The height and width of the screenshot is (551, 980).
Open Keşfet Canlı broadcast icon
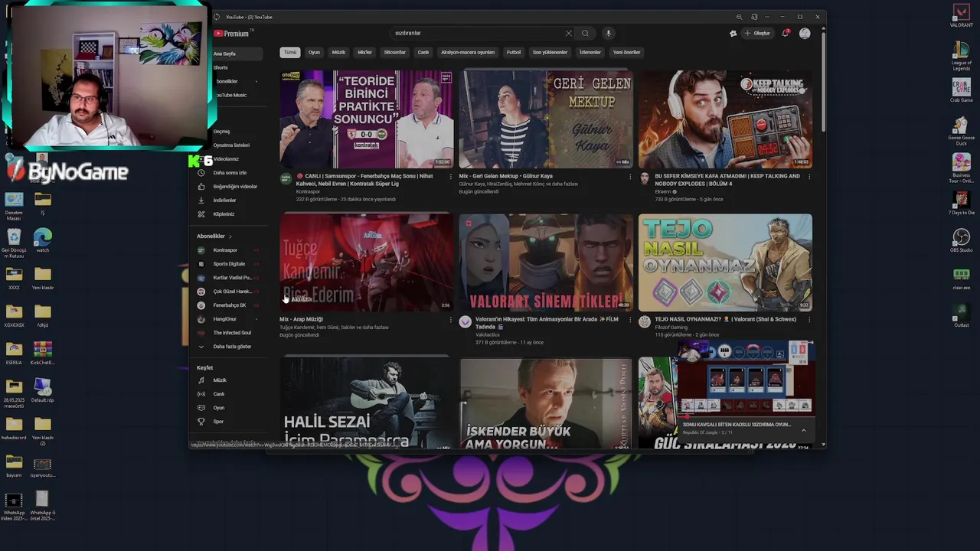tap(201, 394)
